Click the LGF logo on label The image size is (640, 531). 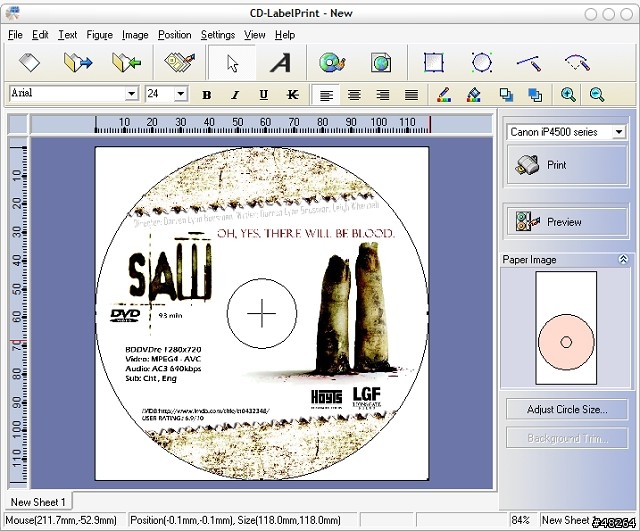coord(367,397)
